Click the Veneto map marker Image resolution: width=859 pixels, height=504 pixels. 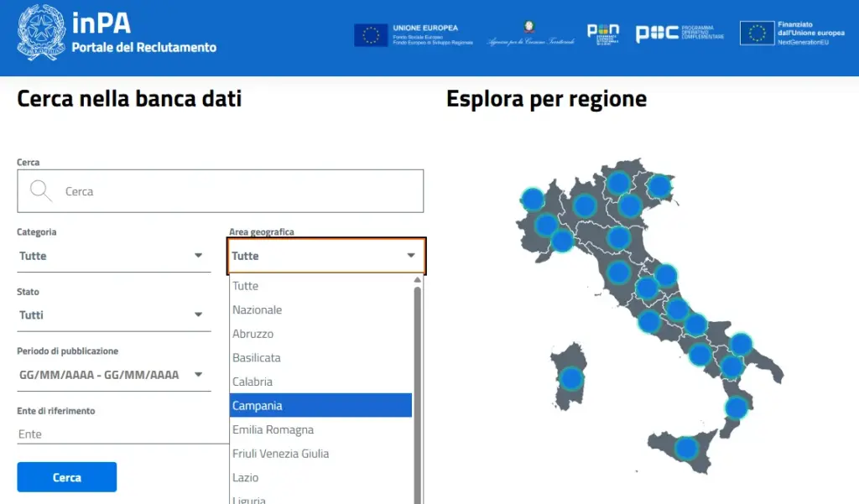coord(629,206)
